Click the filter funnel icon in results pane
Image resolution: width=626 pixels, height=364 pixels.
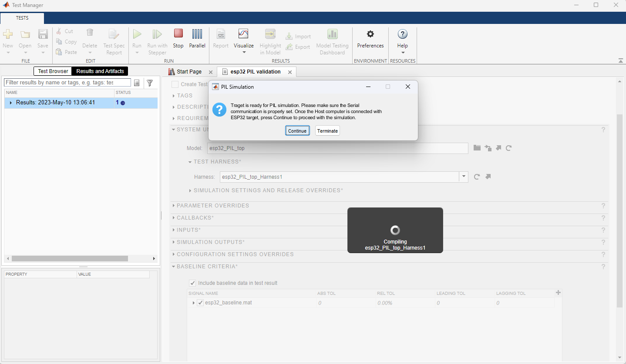150,83
